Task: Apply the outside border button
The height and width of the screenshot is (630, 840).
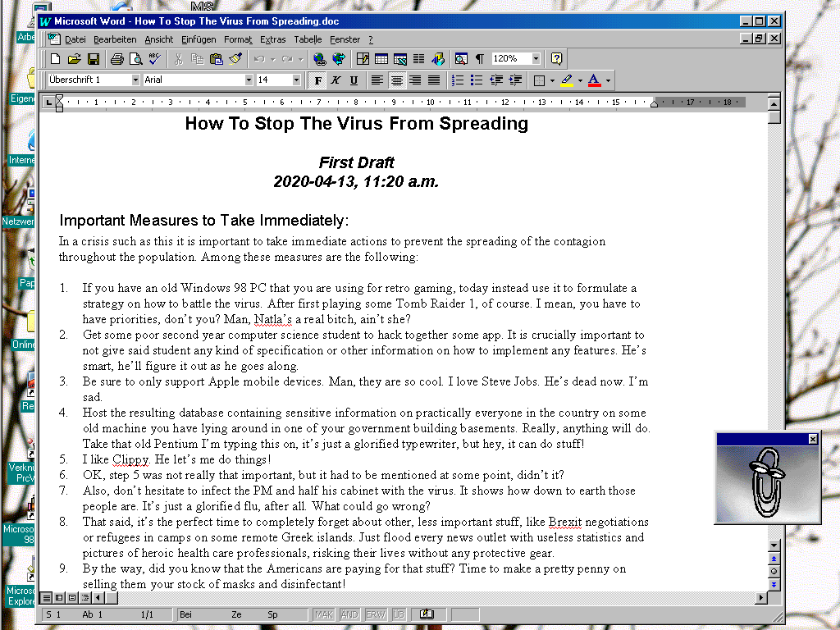Action: pos(540,80)
